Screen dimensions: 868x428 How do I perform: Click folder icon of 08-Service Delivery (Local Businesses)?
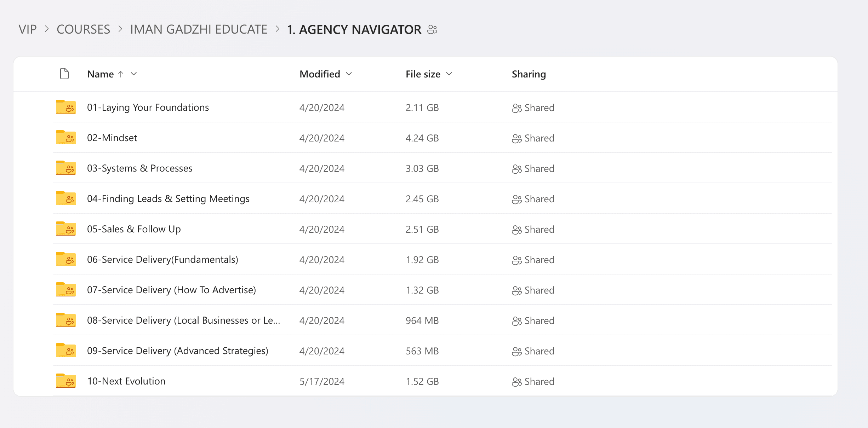66,320
